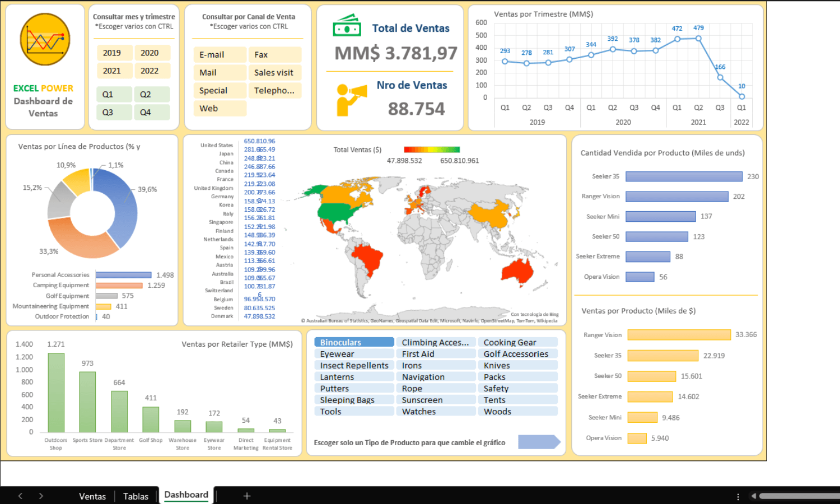840x504 pixels.
Task: Select Navigation product type
Action: tap(436, 377)
